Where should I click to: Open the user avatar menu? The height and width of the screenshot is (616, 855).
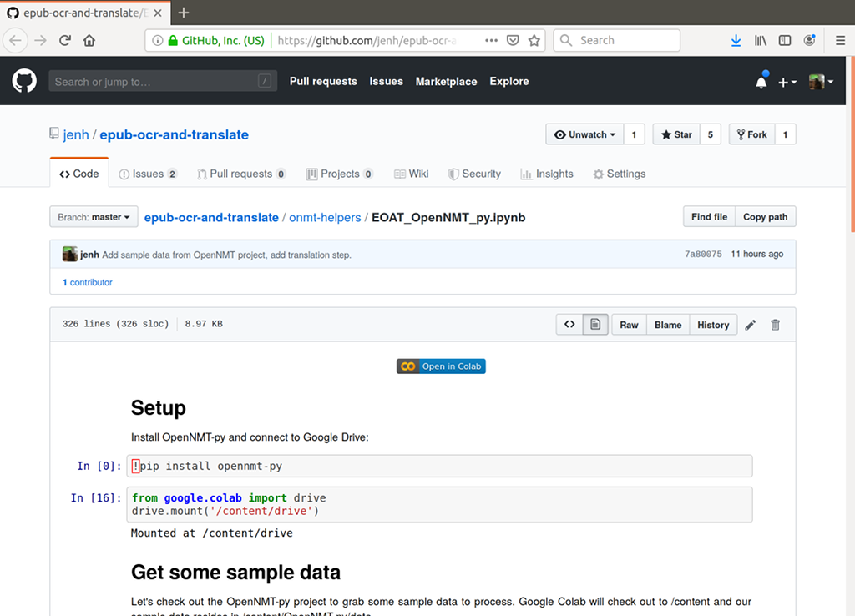pyautogui.click(x=821, y=82)
